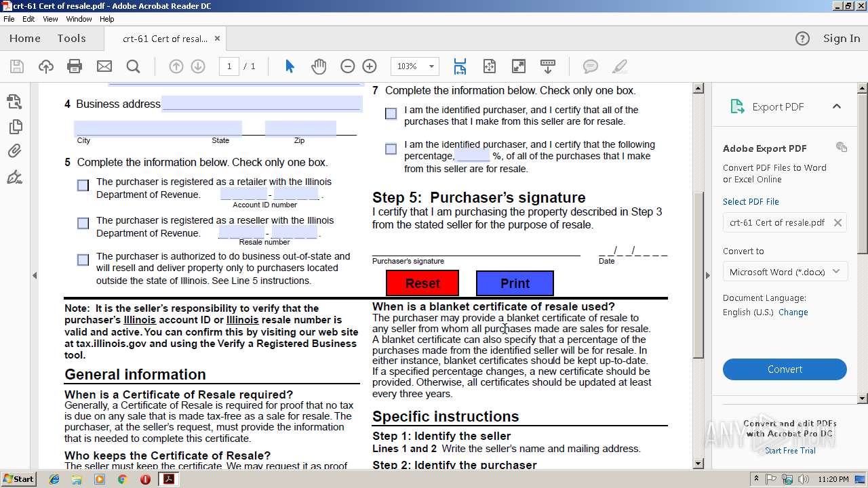Open the Convert to Microsoft Word dropdown

[785, 272]
